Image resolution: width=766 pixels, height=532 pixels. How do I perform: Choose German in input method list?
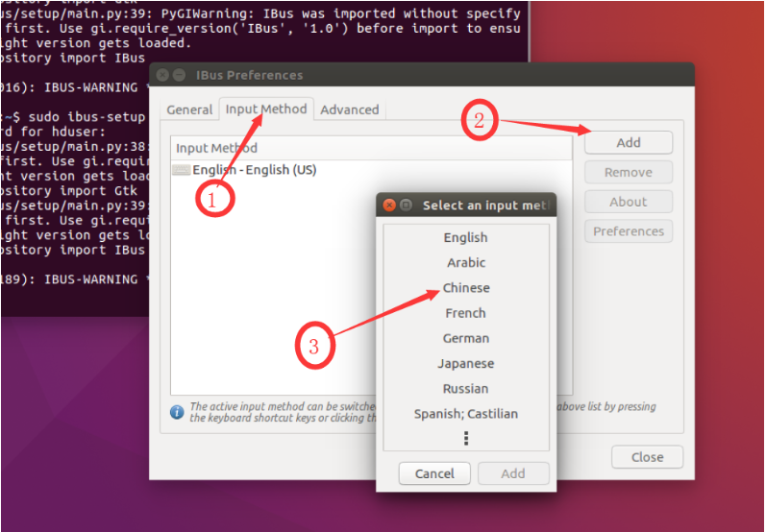[465, 339]
